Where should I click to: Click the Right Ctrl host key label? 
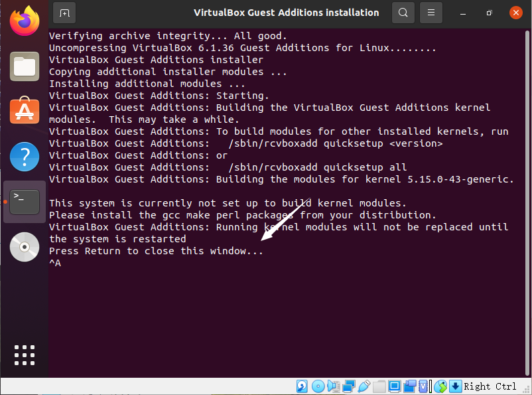[x=490, y=386]
